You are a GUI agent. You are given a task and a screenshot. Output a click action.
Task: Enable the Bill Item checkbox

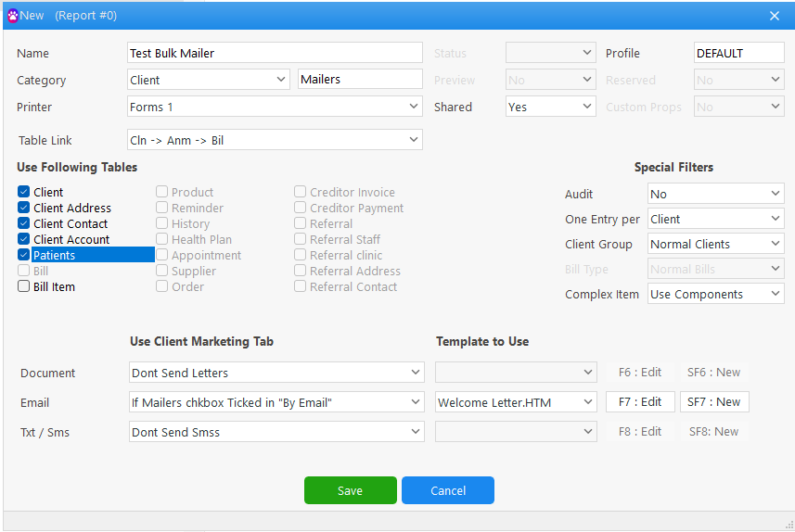[x=24, y=286]
